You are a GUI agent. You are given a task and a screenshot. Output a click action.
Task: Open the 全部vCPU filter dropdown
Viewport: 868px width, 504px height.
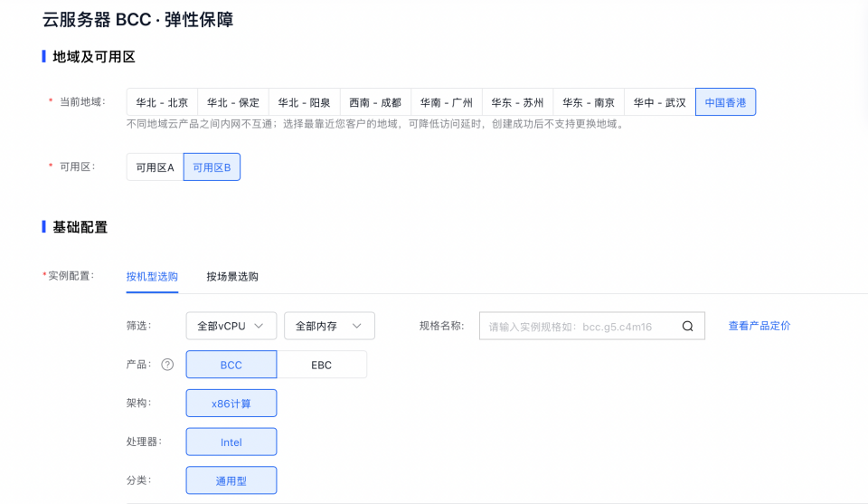(231, 327)
